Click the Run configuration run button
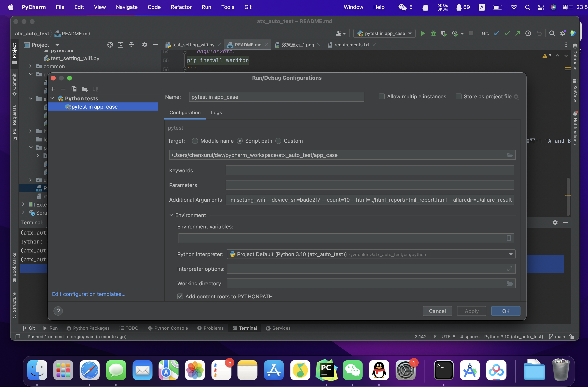Screen dimensions: 588x387 [x=423, y=33]
